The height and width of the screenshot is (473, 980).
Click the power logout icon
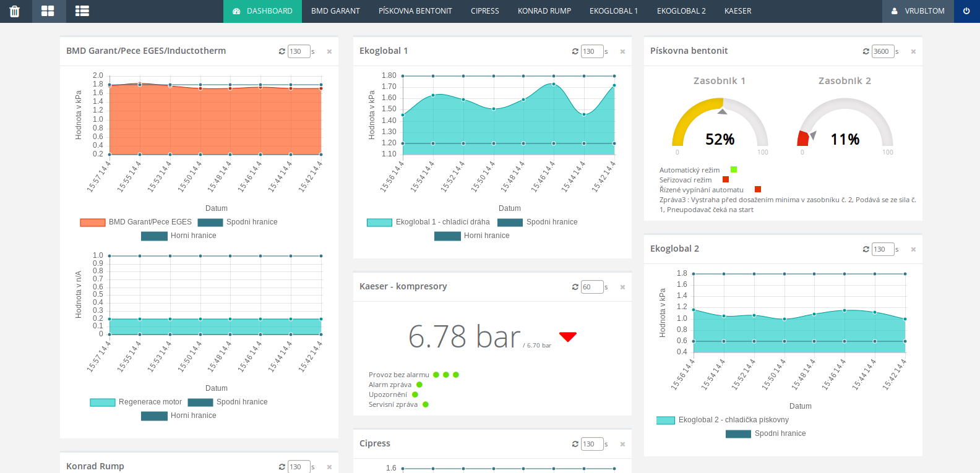point(966,11)
